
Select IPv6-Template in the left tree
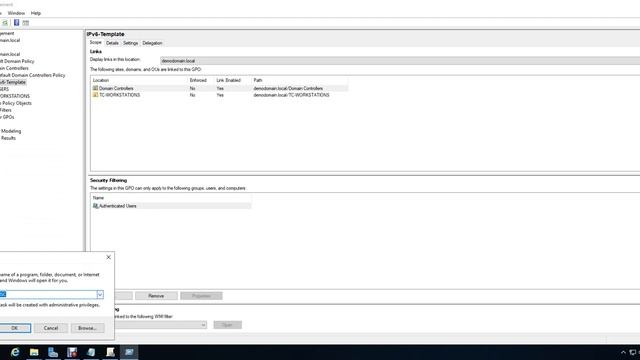point(13,82)
